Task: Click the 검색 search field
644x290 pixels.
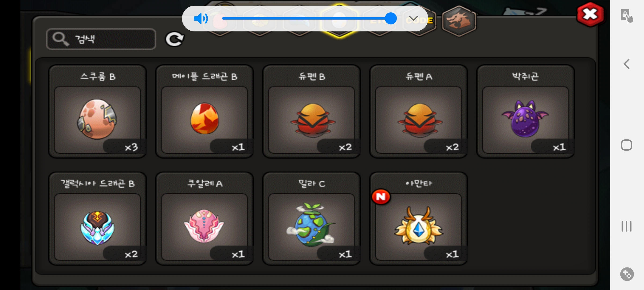Action: [101, 39]
